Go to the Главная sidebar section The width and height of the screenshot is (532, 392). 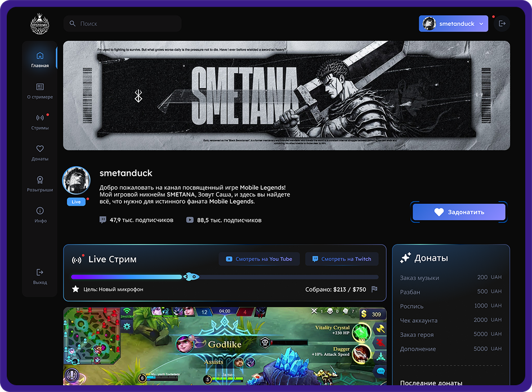pyautogui.click(x=40, y=59)
